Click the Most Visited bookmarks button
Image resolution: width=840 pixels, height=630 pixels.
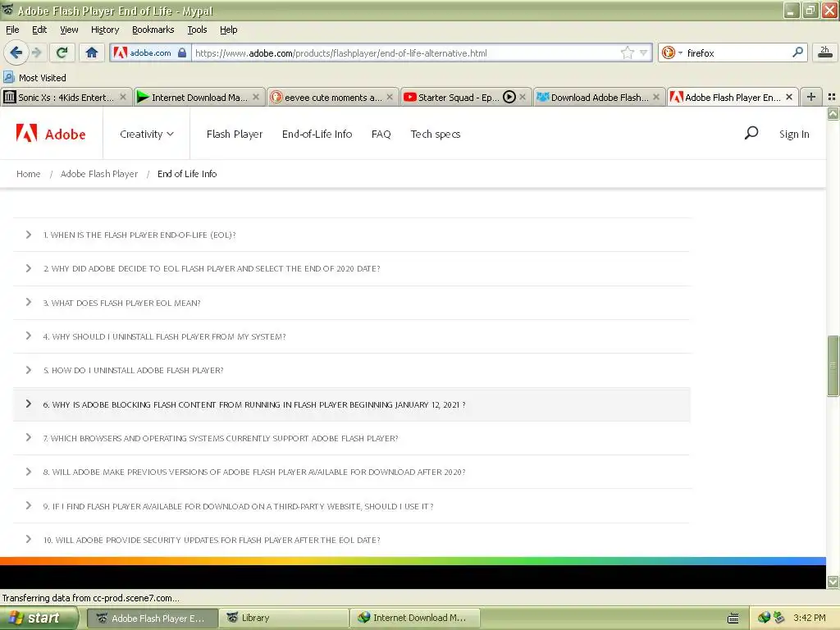[x=34, y=78]
